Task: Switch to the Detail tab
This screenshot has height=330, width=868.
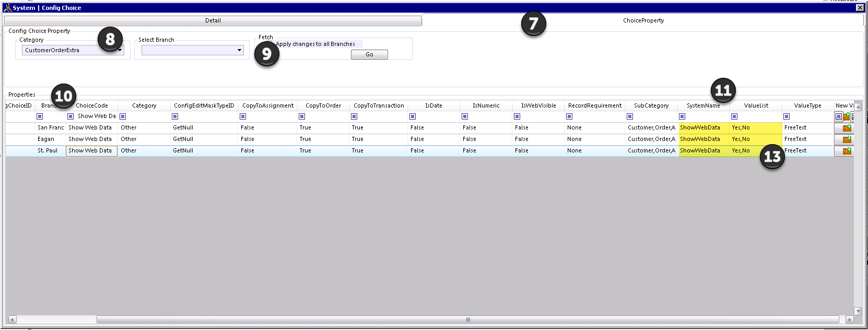Action: pos(213,20)
